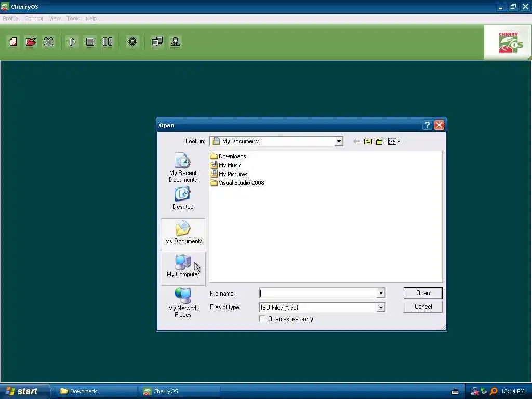Start the virtual machine with the Play icon
Screen dimensions: 532x399
click(72, 42)
